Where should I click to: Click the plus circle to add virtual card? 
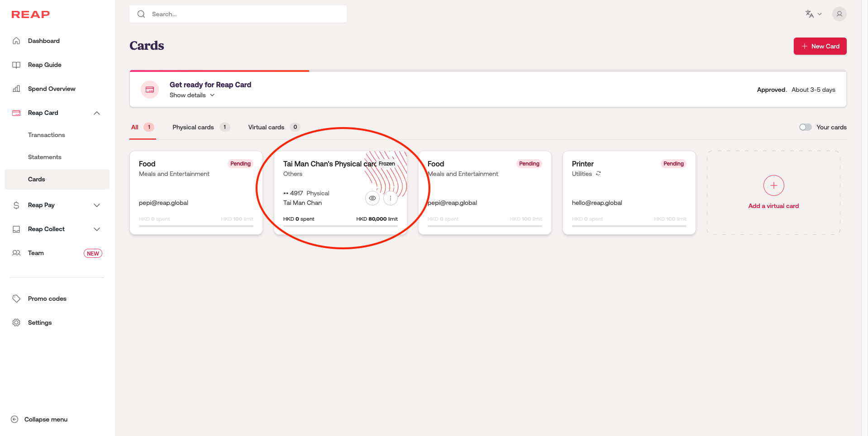(773, 185)
